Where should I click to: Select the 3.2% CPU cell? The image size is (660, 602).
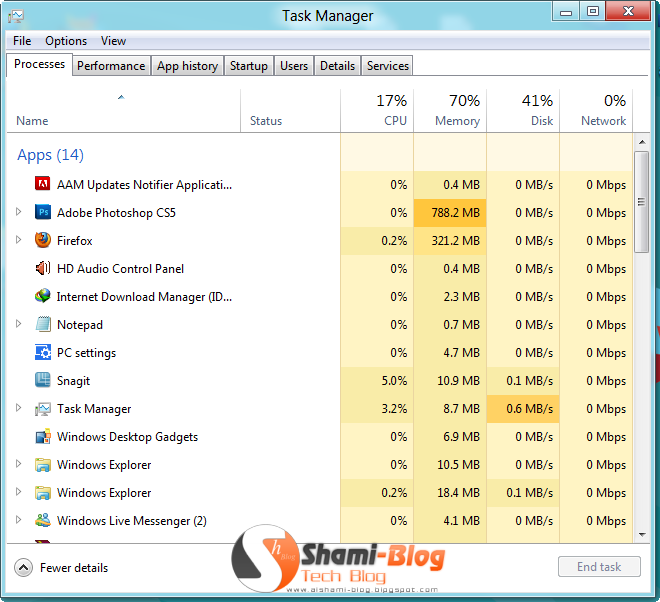point(377,409)
